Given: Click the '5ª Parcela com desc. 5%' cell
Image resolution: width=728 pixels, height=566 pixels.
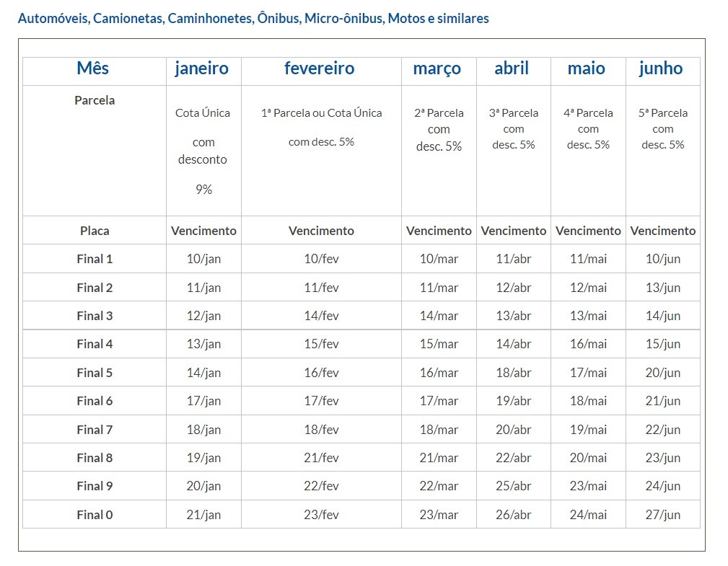Looking at the screenshot, I should [663, 129].
